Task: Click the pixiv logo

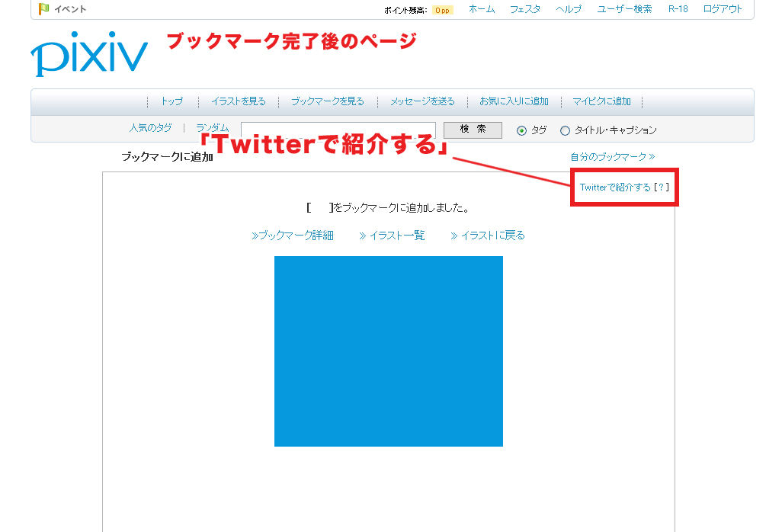Action: pyautogui.click(x=88, y=54)
